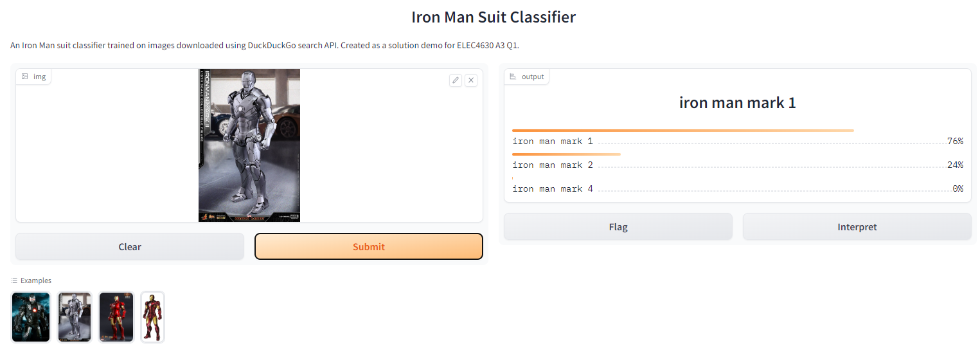Click the Examples list icon
This screenshot has width=980, height=357.
[x=14, y=280]
